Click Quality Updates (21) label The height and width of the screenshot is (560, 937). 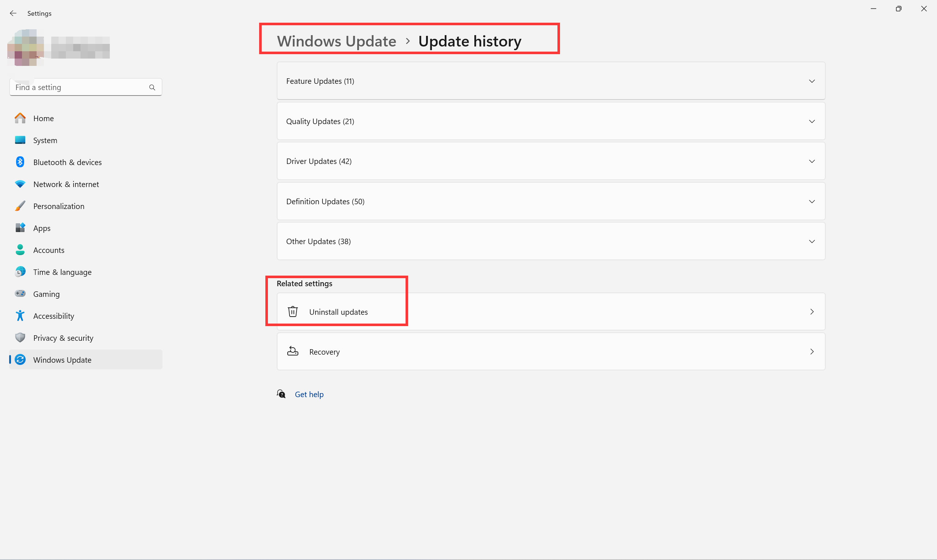(320, 121)
